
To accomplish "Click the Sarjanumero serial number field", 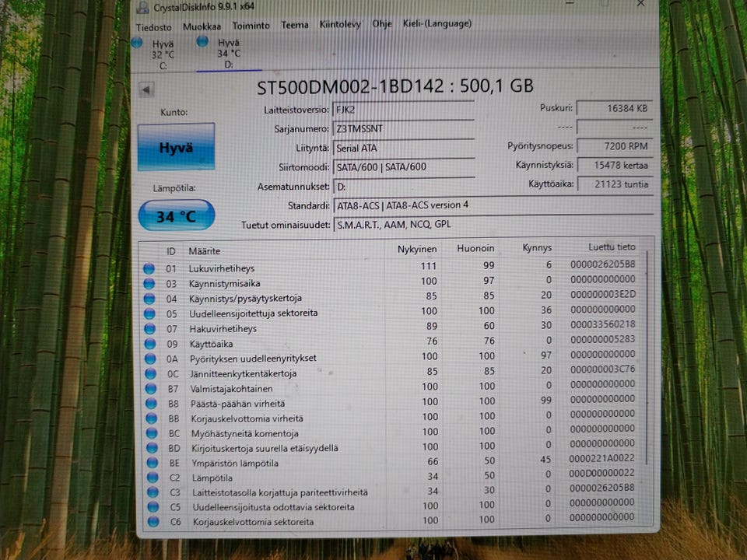I will 404,129.
